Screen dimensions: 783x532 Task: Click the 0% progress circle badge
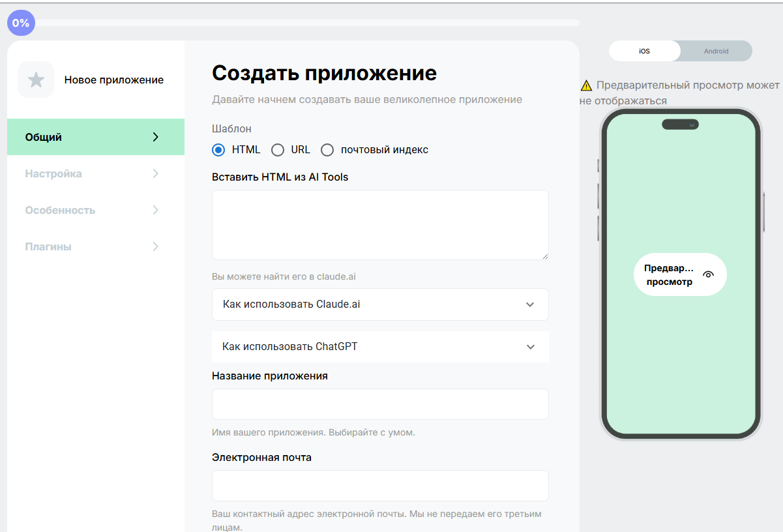click(21, 23)
